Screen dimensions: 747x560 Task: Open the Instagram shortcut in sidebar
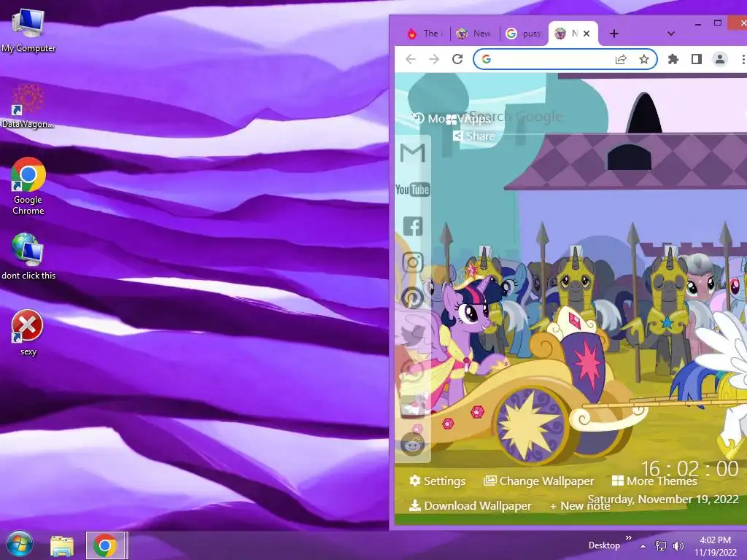tap(413, 262)
